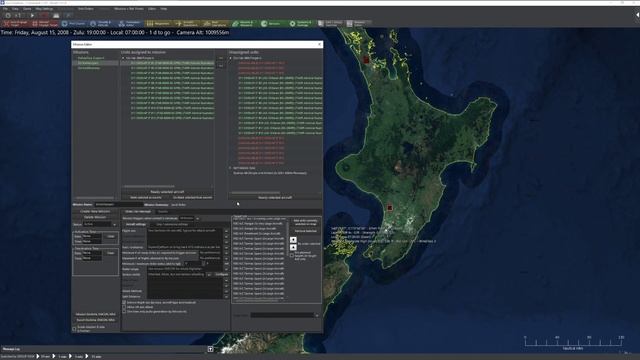Move the selected target up in the Target list
Screen dimensions: 640x360
(x=293, y=240)
